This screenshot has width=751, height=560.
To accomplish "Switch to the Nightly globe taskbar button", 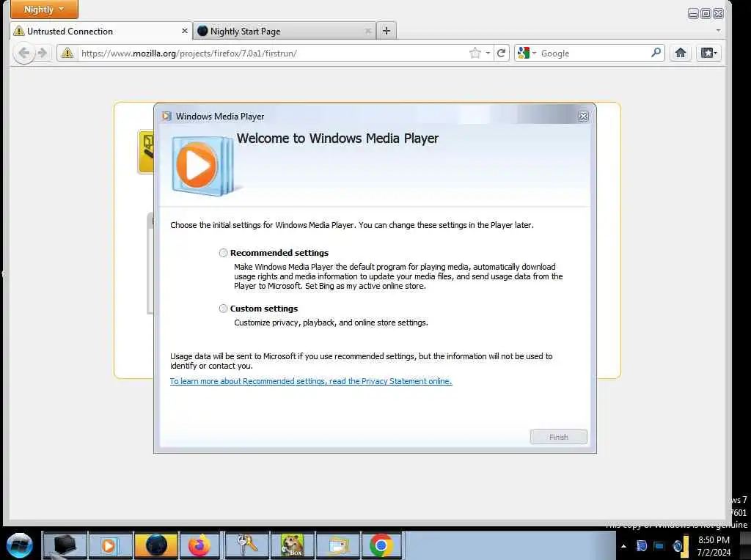I will 156,545.
